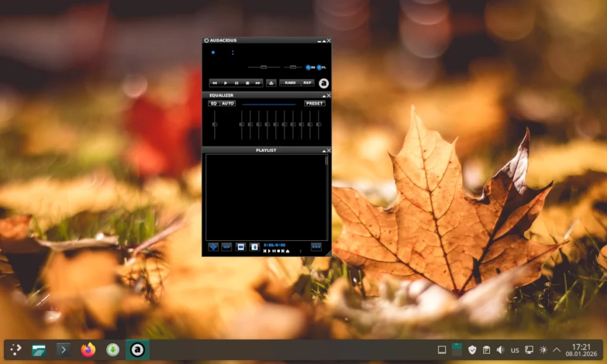Open the clipboard tray icon
607x364 pixels.
pos(487,350)
